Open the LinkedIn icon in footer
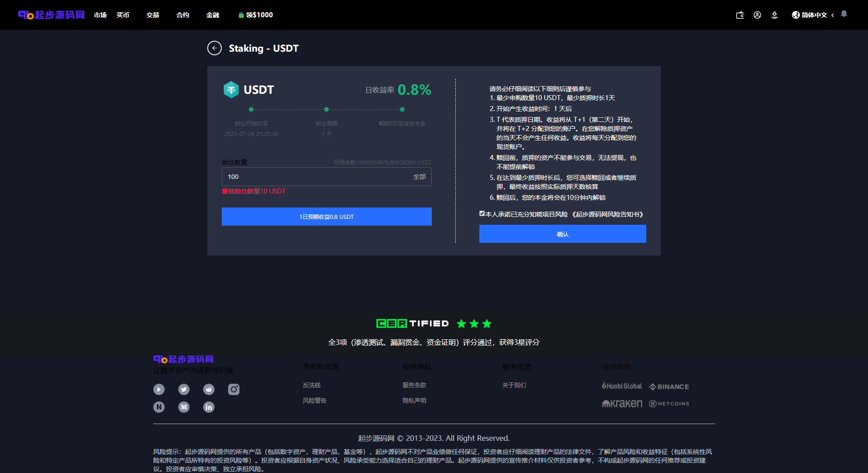868x473 pixels. click(x=209, y=407)
